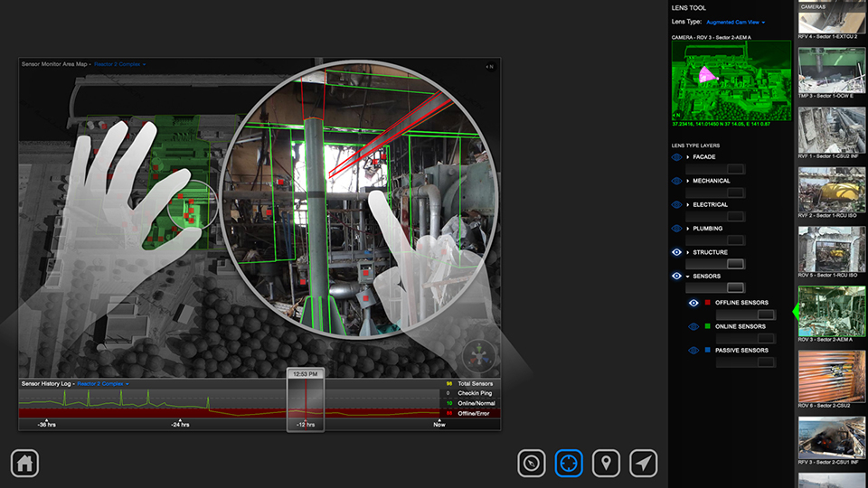Expand the Mechanical layer group
The image size is (868, 488).
(688, 181)
